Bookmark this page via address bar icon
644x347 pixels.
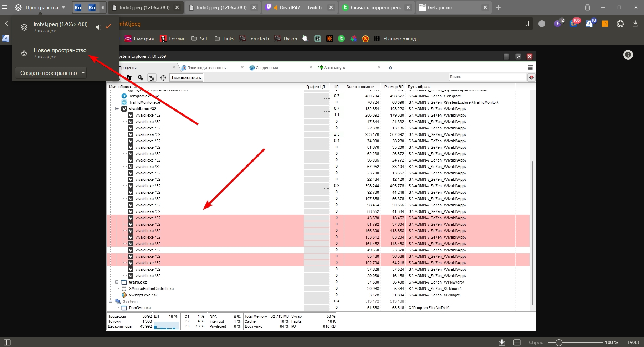coord(527,24)
